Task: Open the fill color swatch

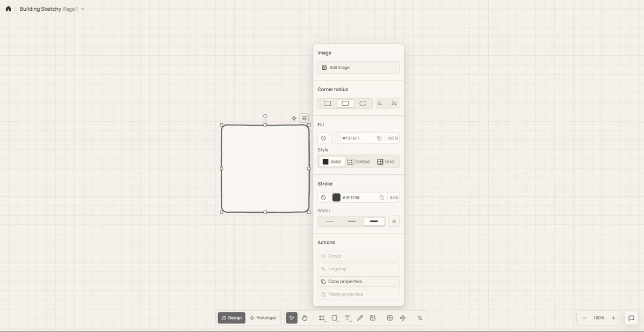Action: tap(336, 138)
